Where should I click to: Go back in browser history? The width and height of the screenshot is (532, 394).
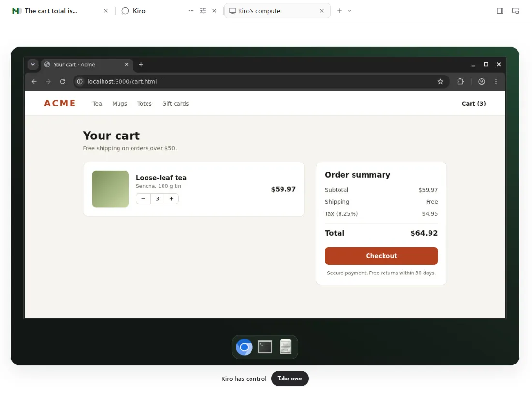click(x=34, y=81)
